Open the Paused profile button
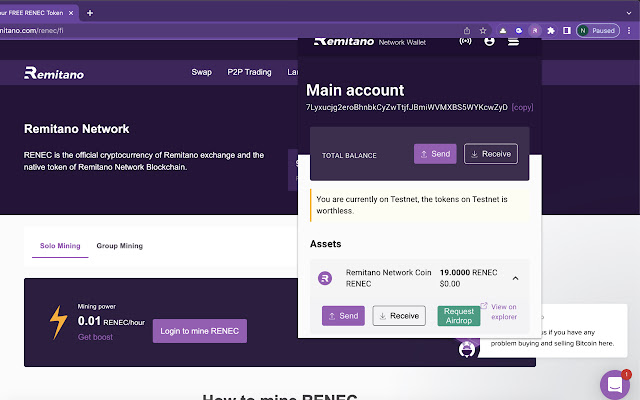Screen dimensions: 640x400 point(598,31)
